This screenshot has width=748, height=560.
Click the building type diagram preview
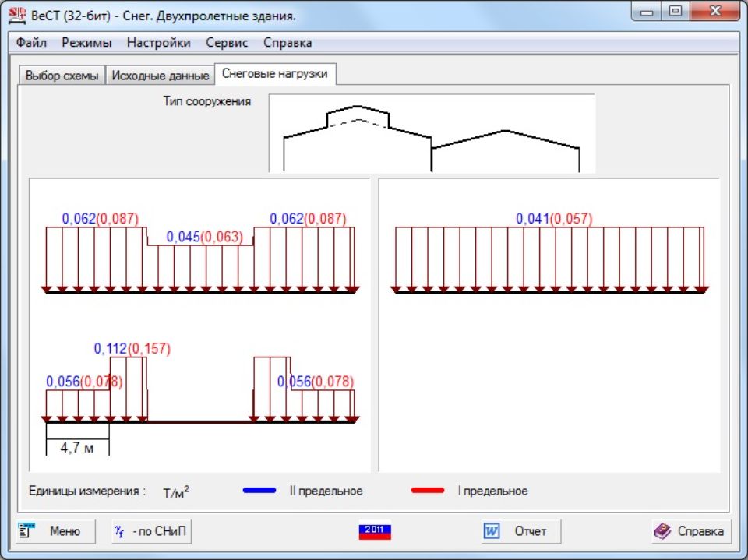pos(432,133)
